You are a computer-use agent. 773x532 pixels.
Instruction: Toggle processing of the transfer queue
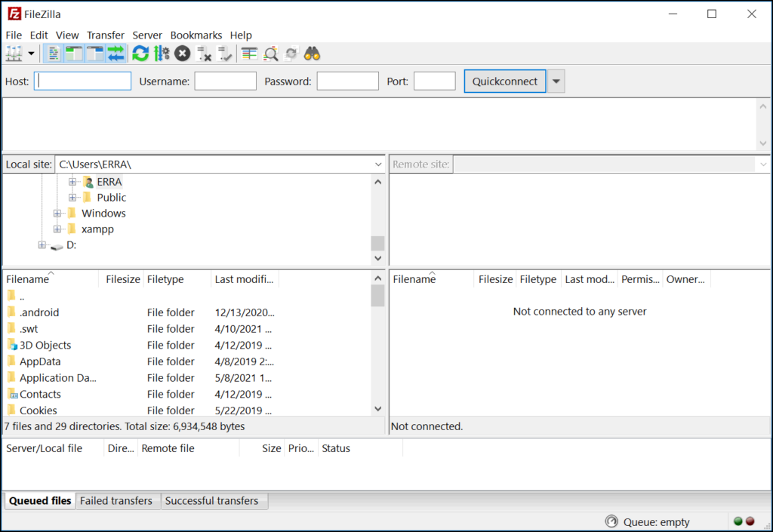point(162,54)
